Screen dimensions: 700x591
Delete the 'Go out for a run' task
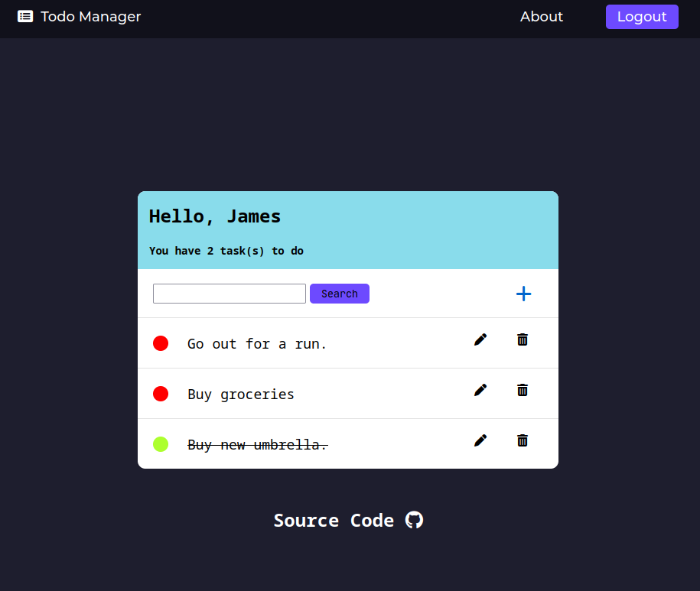(522, 339)
